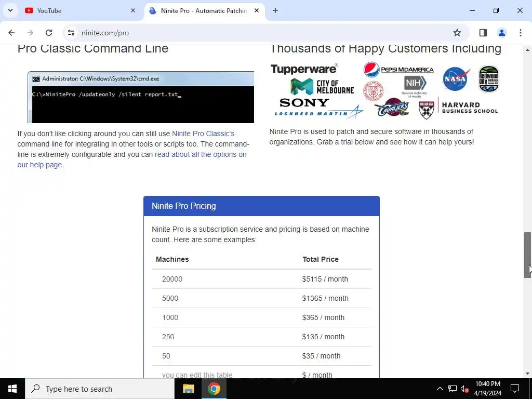532x399 pixels.
Task: Open File Explorer from the taskbar
Action: pos(188,389)
